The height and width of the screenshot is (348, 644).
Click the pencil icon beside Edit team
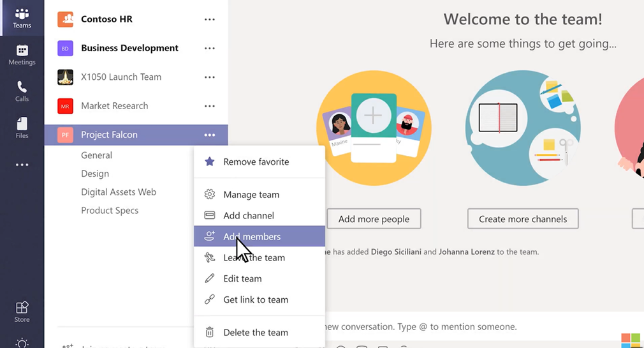pos(210,278)
